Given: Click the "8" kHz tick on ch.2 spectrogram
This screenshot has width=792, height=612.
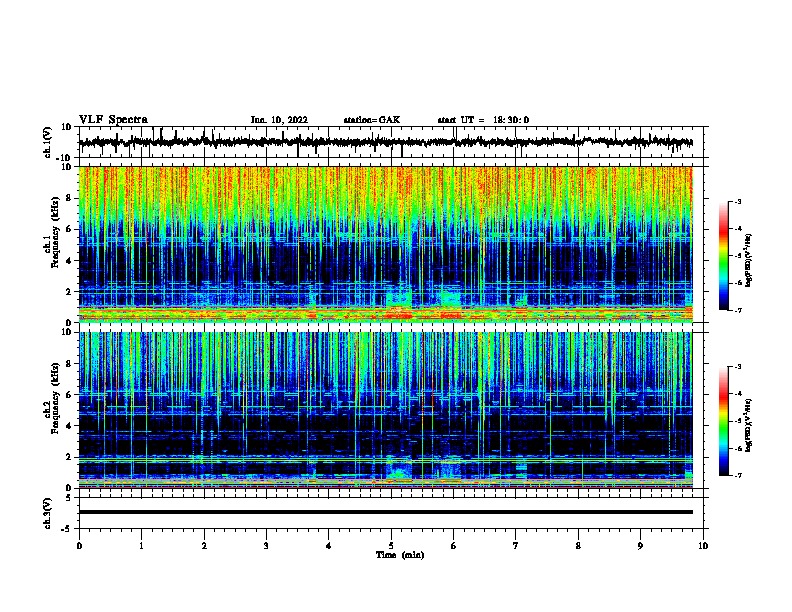Looking at the screenshot, I should [x=69, y=364].
